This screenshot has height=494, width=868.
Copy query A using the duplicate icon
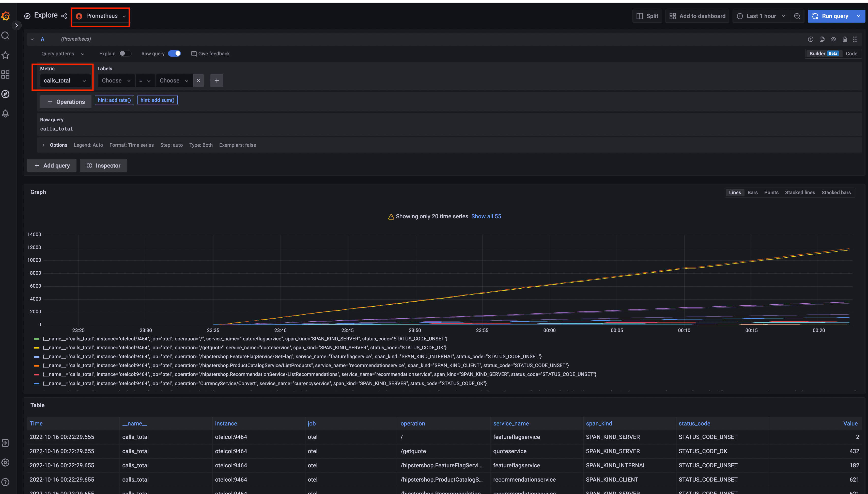[x=822, y=39]
